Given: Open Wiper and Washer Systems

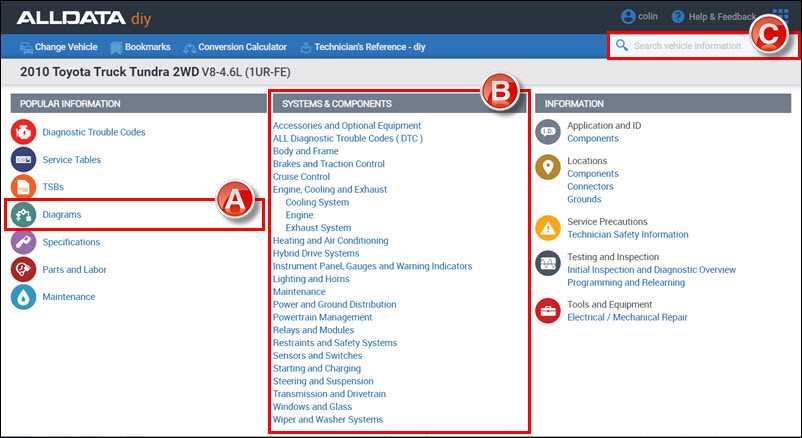Looking at the screenshot, I should click(x=328, y=420).
